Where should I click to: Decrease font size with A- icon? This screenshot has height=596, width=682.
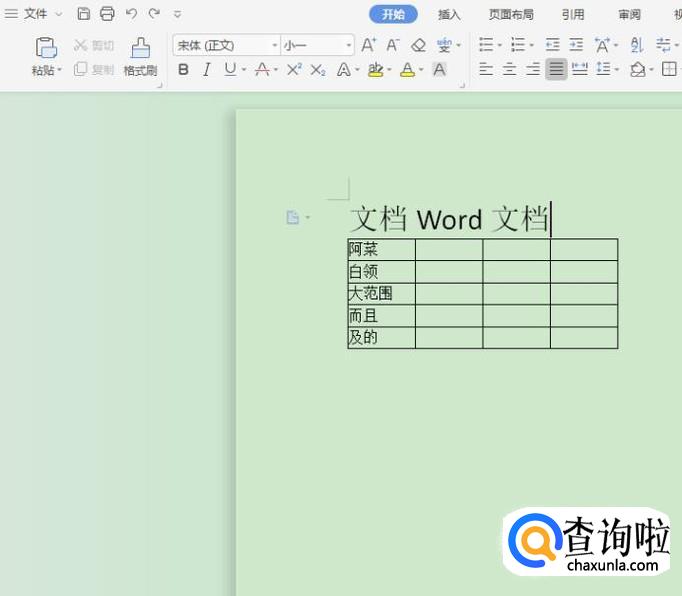[x=393, y=45]
